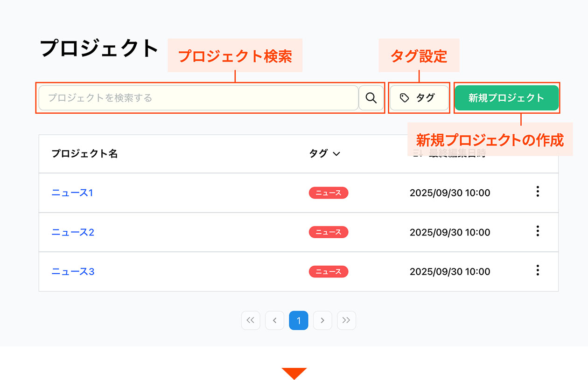Open the ニュース3 project link

point(72,271)
